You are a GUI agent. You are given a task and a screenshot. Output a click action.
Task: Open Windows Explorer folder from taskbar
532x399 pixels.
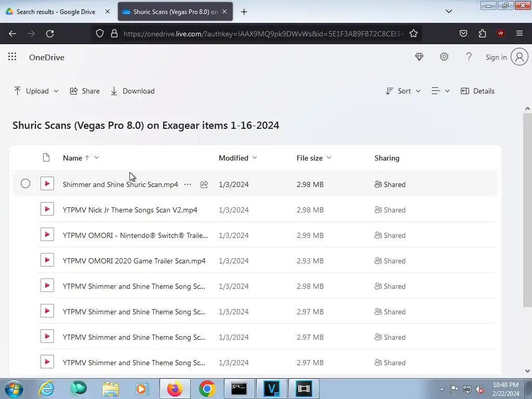pos(111,389)
